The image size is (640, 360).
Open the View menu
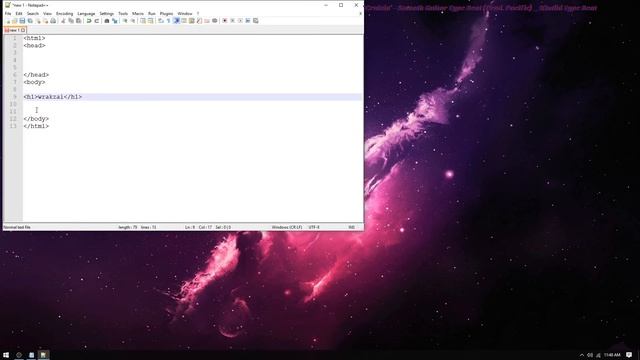coord(47,13)
